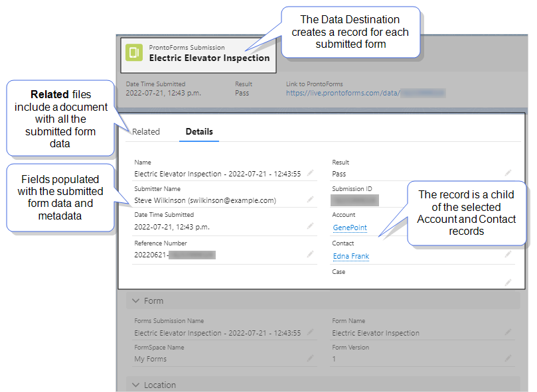Click the Pass value under Result in Details

339,174
